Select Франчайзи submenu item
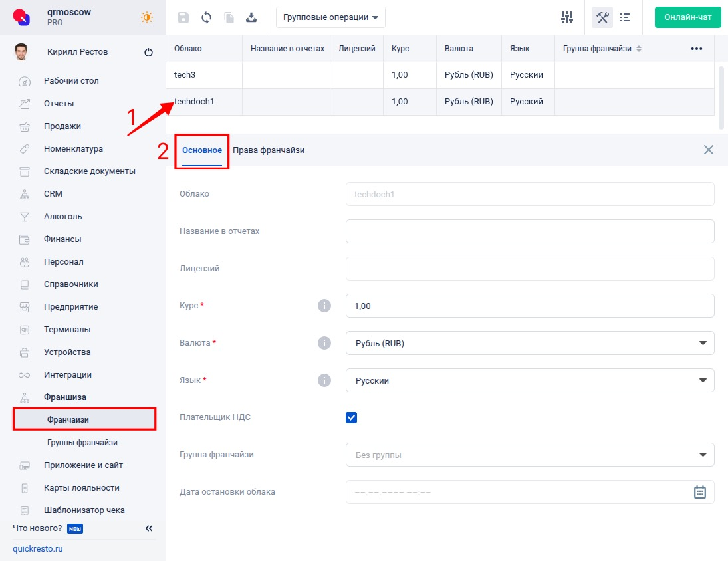Viewport: 728px width, 561px height. pos(84,420)
